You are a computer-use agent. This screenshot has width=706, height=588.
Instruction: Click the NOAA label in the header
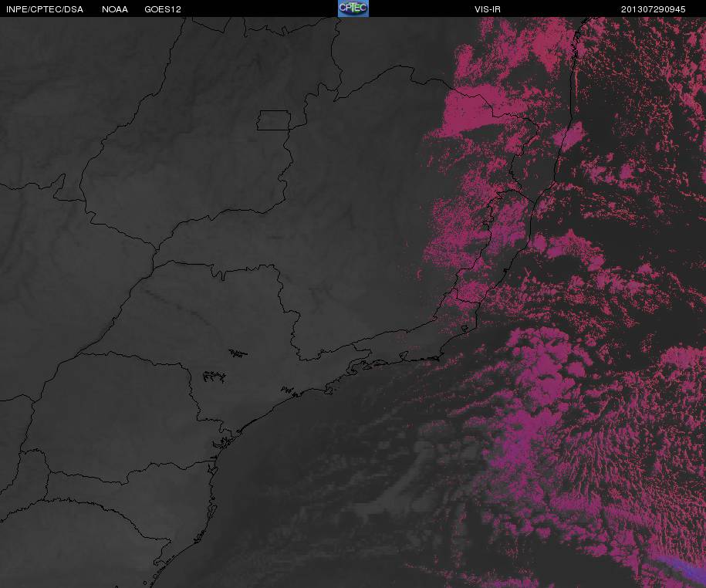(x=115, y=9)
